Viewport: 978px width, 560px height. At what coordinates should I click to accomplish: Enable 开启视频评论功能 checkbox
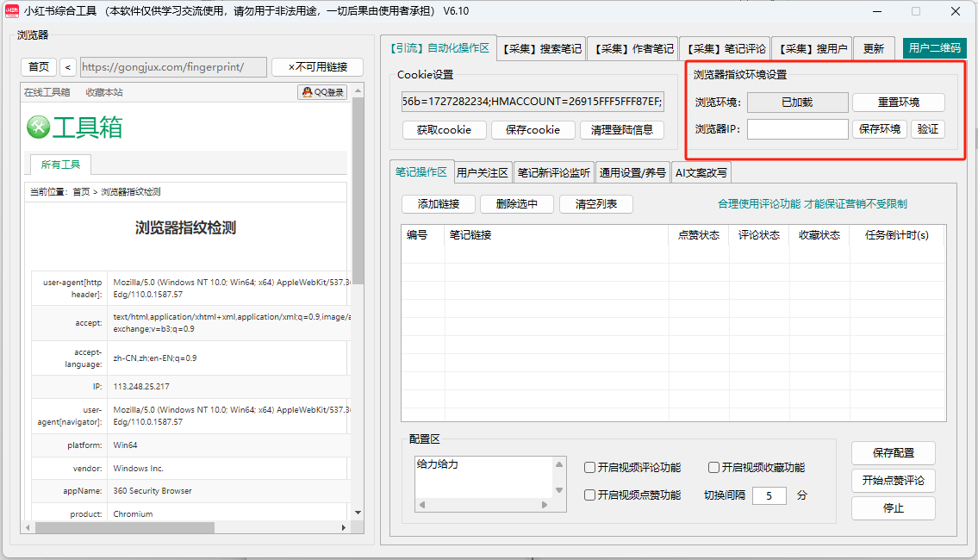(589, 468)
